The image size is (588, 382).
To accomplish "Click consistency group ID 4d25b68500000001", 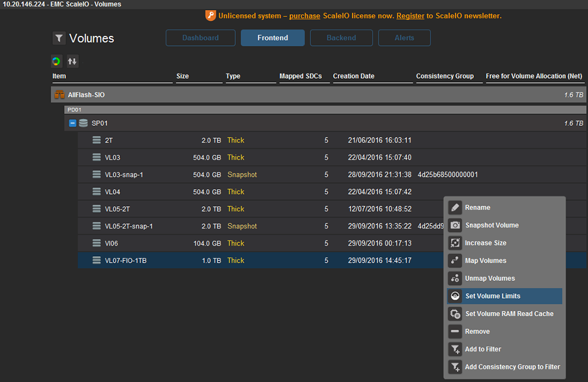I will point(447,175).
